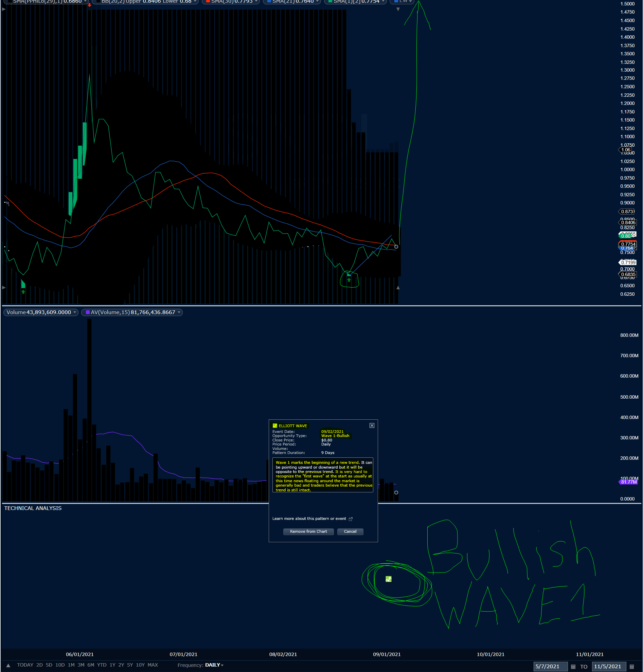Image resolution: width=643 pixels, height=672 pixels.
Task: Open the external-link icon next to Learn more
Action: (x=351, y=519)
